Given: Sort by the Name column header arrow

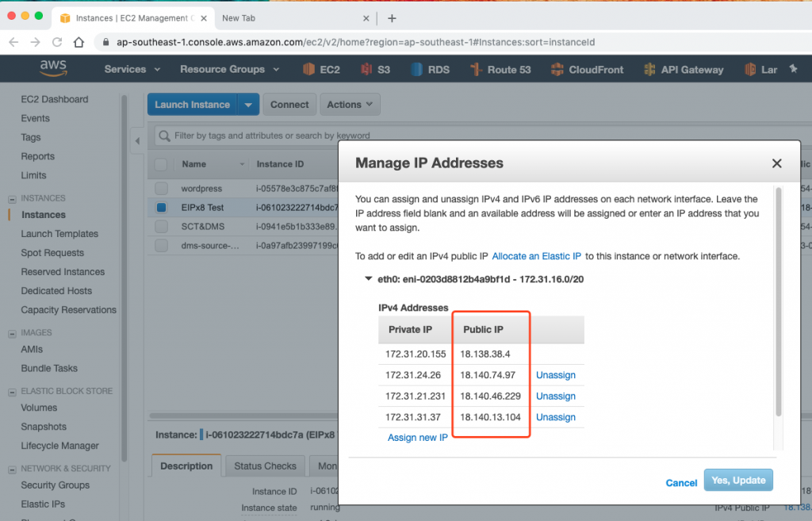Looking at the screenshot, I should [x=242, y=165].
